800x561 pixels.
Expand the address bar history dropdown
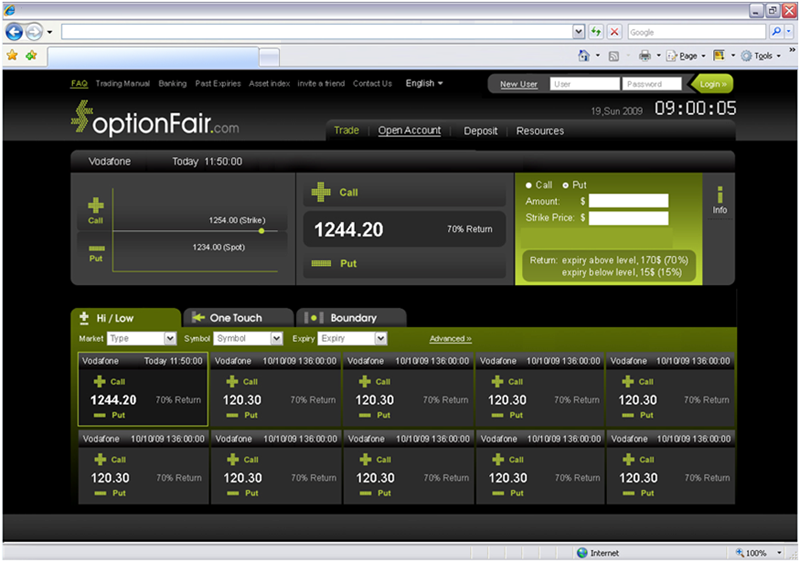pyautogui.click(x=578, y=32)
